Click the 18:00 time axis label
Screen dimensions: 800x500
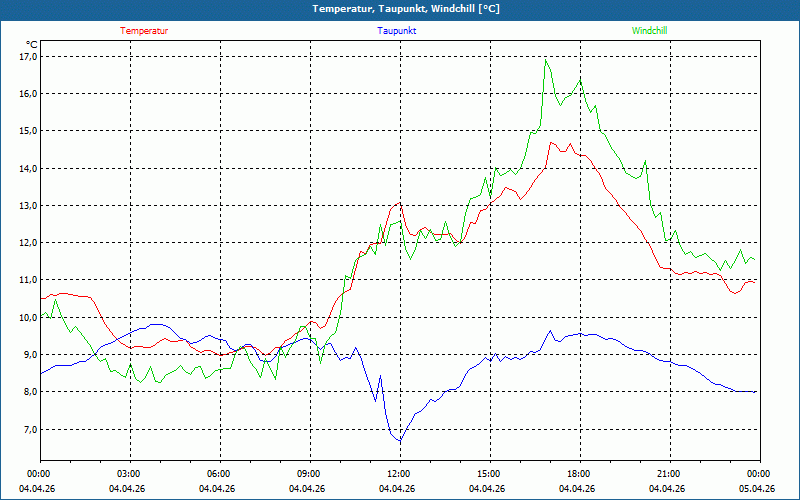click(579, 474)
